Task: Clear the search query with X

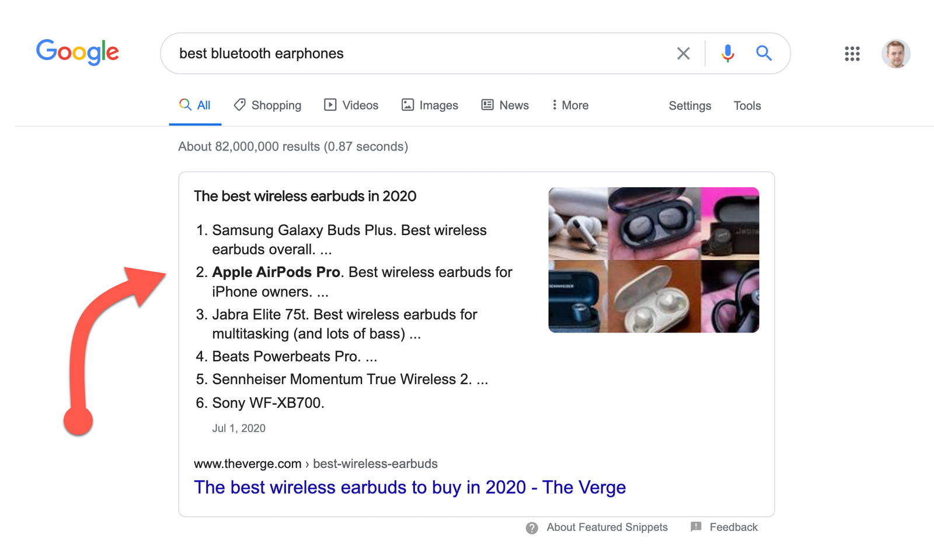Action: pos(683,54)
